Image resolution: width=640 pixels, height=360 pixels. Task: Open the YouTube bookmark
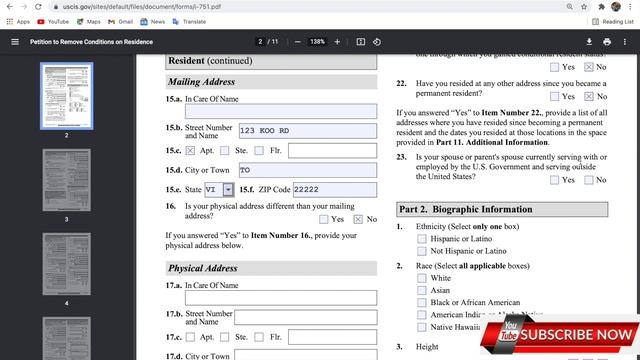point(53,22)
